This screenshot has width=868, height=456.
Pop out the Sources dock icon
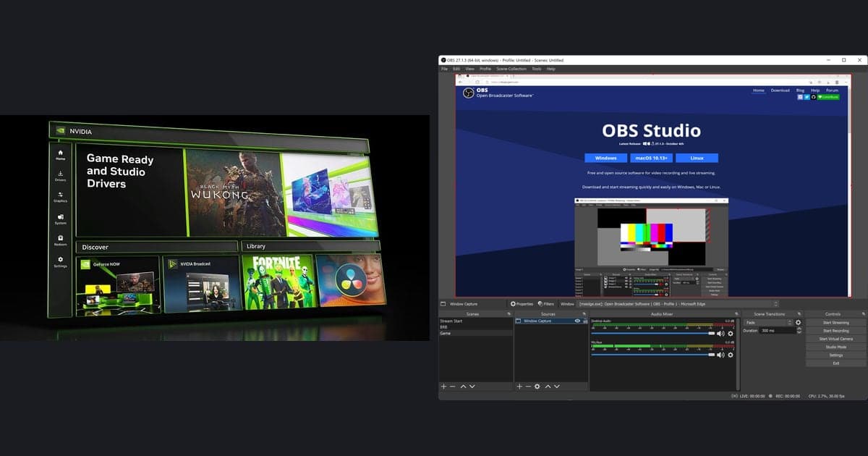click(584, 314)
